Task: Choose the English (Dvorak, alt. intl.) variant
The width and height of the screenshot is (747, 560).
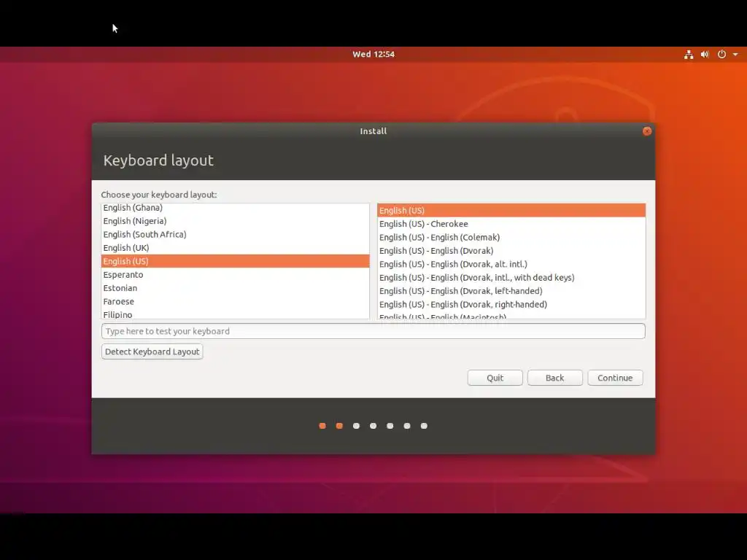Action: pos(511,264)
